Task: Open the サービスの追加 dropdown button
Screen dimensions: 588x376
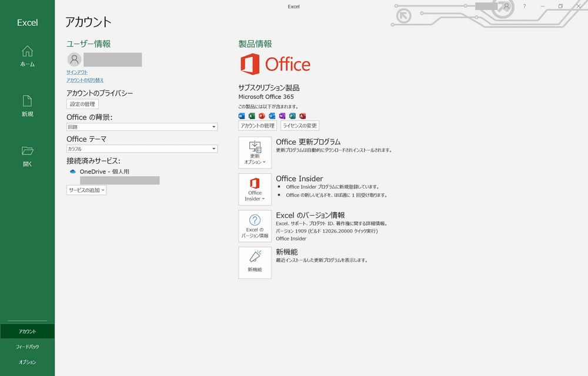Action: (x=86, y=190)
